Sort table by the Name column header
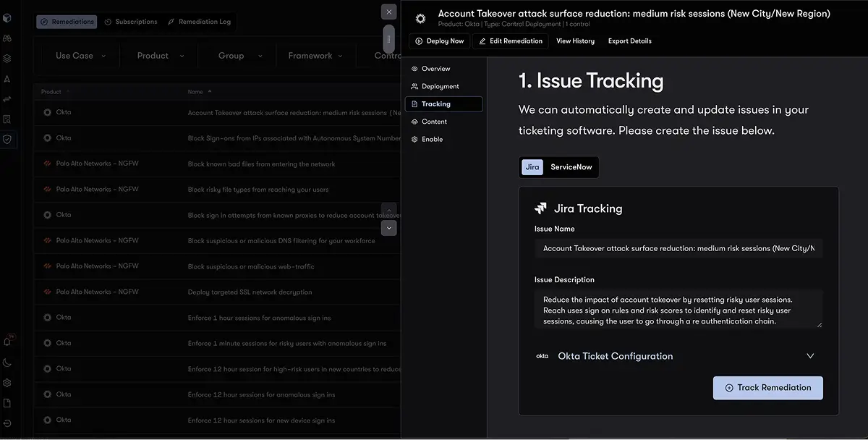This screenshot has width=868, height=440. (200, 92)
